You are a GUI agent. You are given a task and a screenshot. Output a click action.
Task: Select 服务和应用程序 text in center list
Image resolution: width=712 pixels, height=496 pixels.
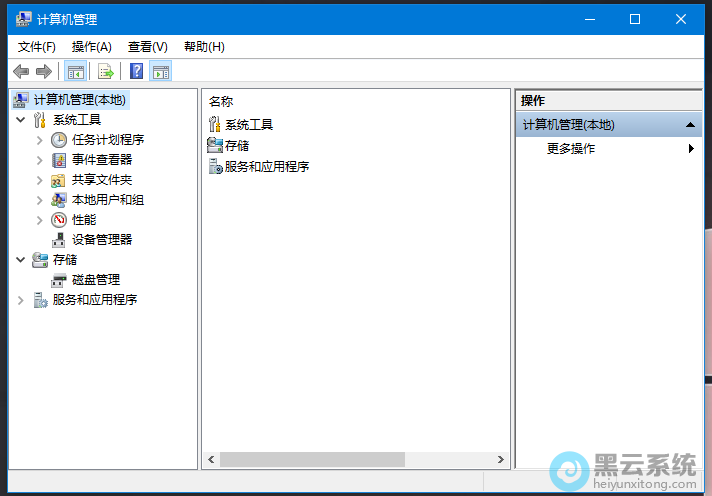pyautogui.click(x=267, y=167)
